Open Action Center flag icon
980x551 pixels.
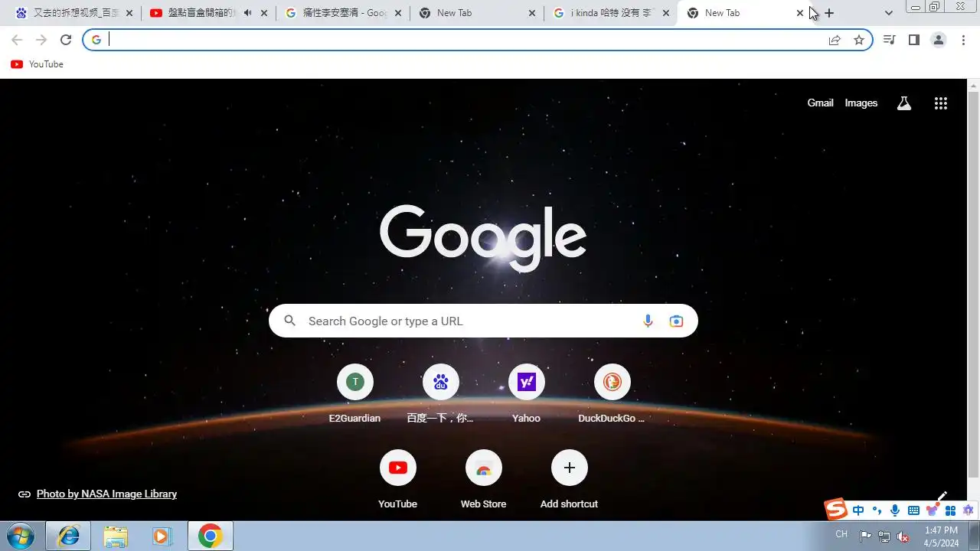coord(865,536)
